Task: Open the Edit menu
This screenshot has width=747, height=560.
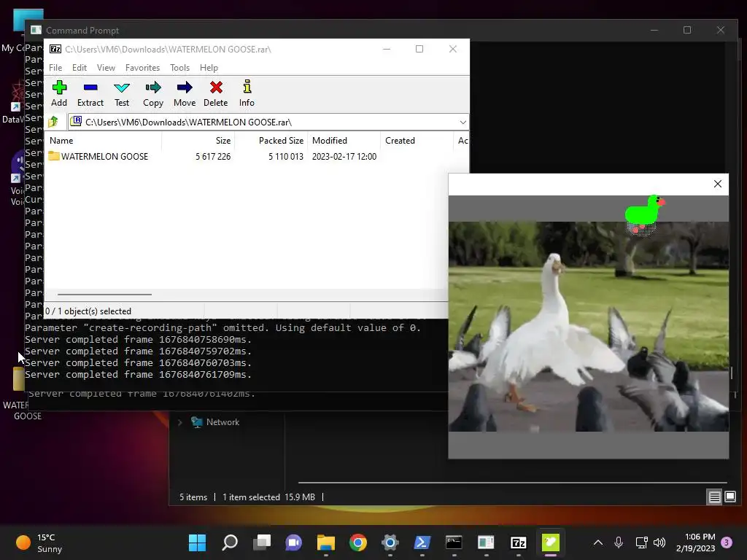Action: pos(79,68)
